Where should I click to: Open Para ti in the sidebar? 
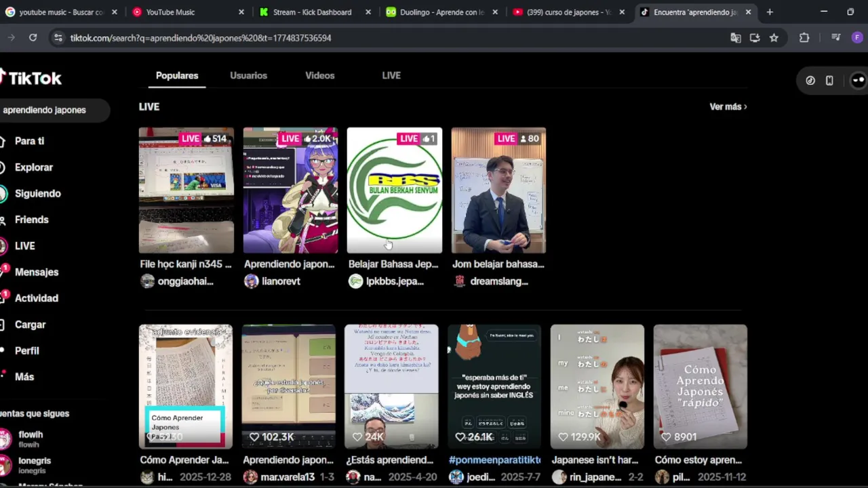tap(29, 141)
